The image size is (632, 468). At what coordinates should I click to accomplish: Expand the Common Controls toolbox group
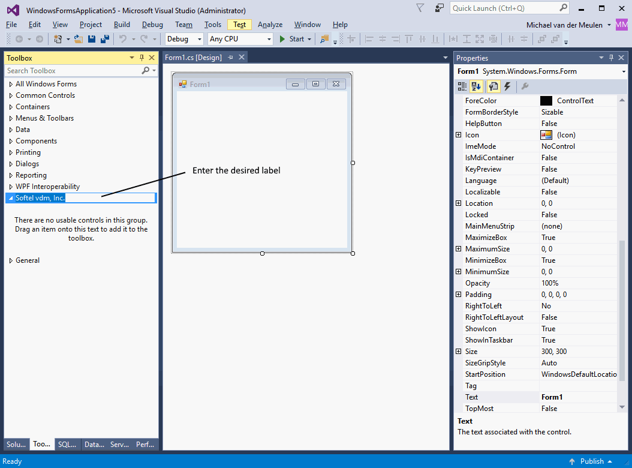pos(11,96)
